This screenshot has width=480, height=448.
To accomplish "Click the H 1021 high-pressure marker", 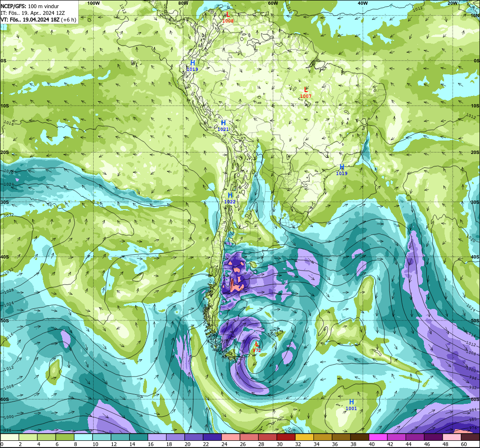I will [223, 126].
